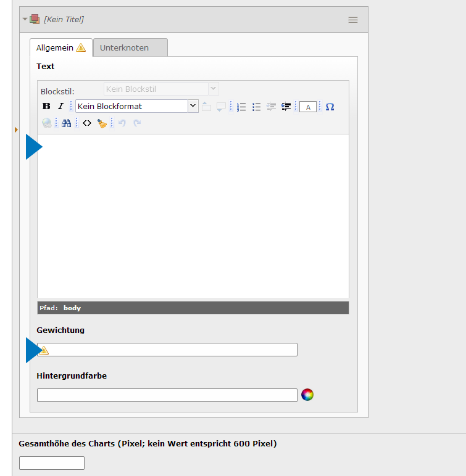The height and width of the screenshot is (476, 466).
Task: Toggle italic formatting in text editor
Action: click(60, 107)
